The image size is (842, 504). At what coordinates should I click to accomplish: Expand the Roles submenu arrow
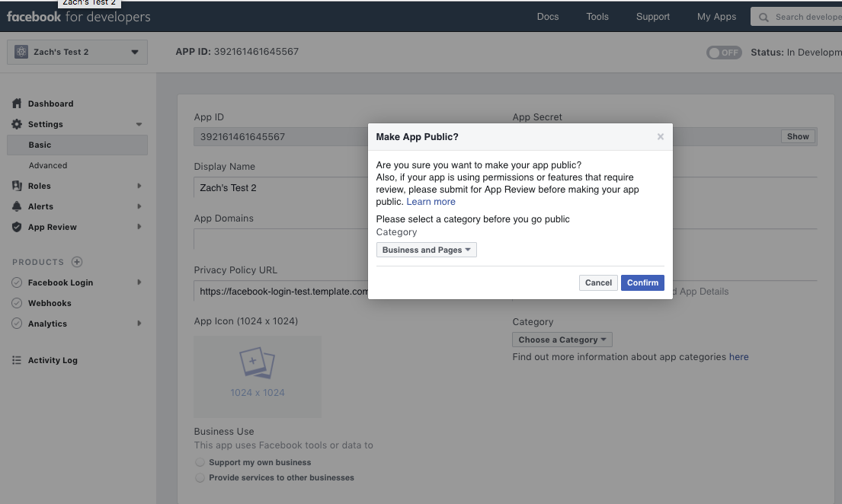point(139,186)
